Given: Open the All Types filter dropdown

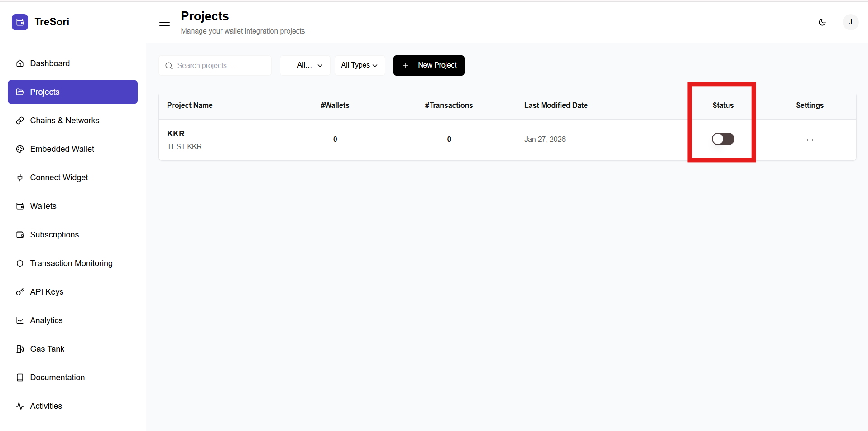Looking at the screenshot, I should [x=360, y=65].
